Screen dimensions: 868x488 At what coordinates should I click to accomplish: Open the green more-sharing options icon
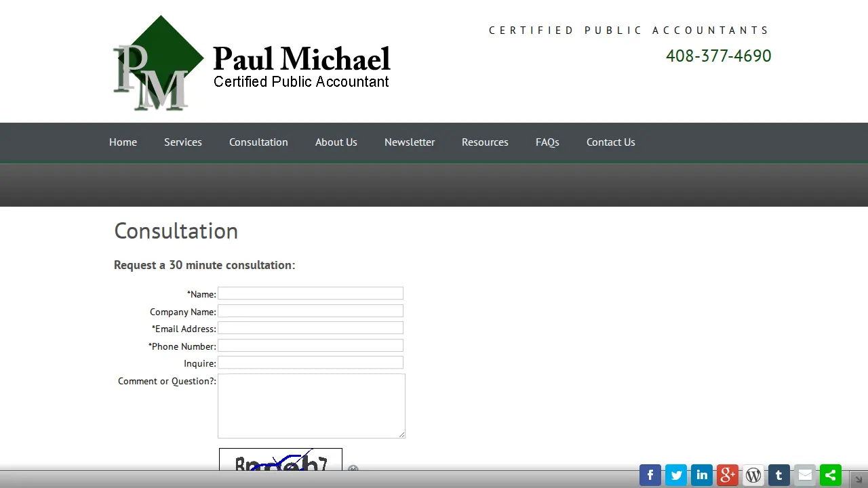[x=831, y=475]
